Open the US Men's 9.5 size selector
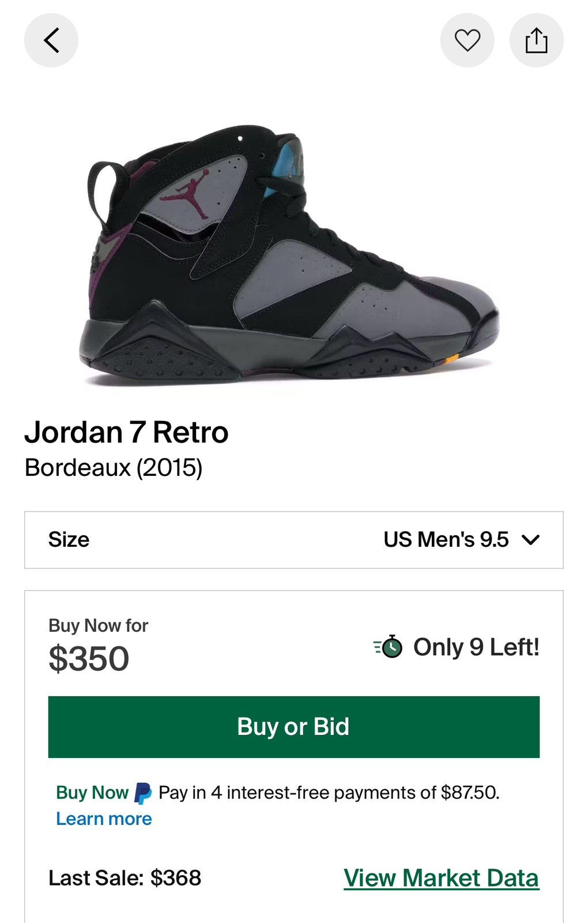Screen dimensions: 588x923 point(446,540)
